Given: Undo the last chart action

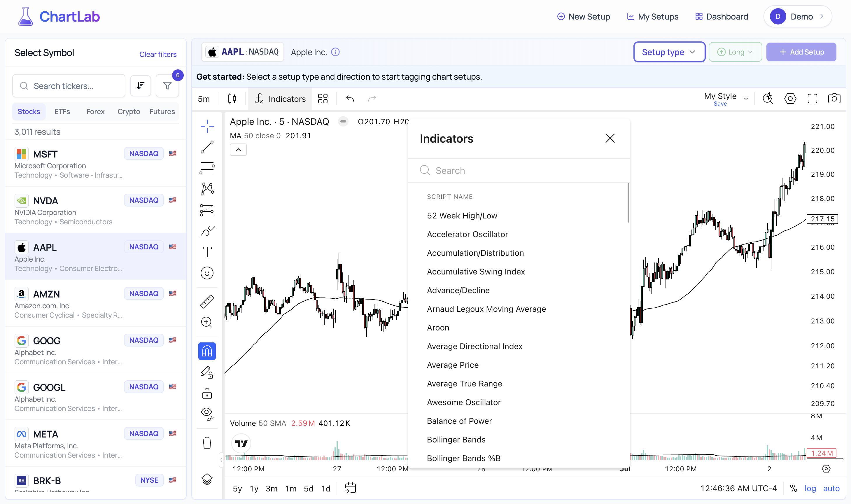Looking at the screenshot, I should click(350, 99).
